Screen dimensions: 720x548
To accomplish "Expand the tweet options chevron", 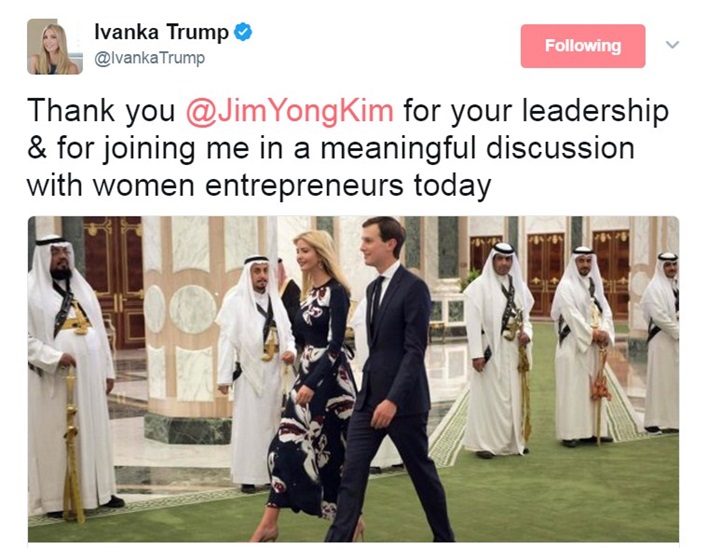I will click(x=672, y=45).
